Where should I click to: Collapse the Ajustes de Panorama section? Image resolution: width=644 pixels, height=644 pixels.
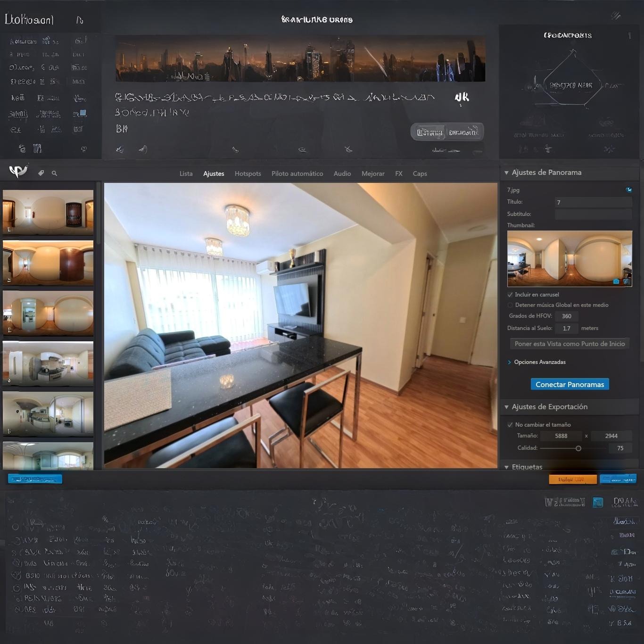507,173
